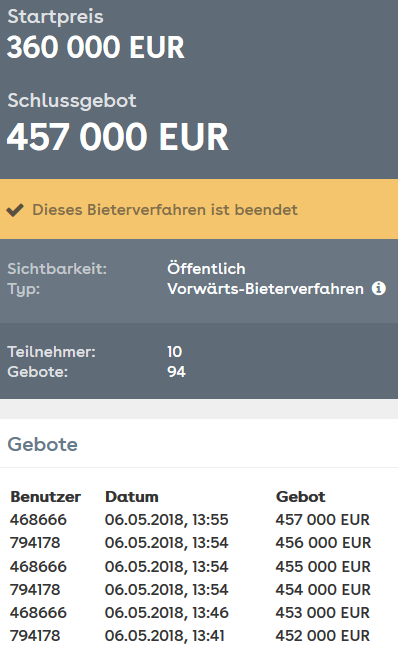This screenshot has height=645, width=398.
Task: Click the Schlussgebot 457 000 EUR amount
Action: tap(118, 137)
